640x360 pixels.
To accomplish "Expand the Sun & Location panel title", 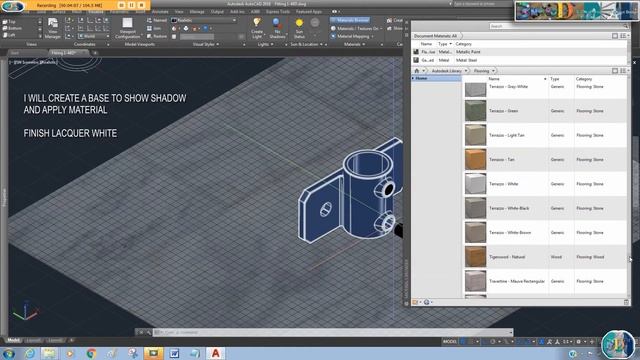I will pos(306,44).
